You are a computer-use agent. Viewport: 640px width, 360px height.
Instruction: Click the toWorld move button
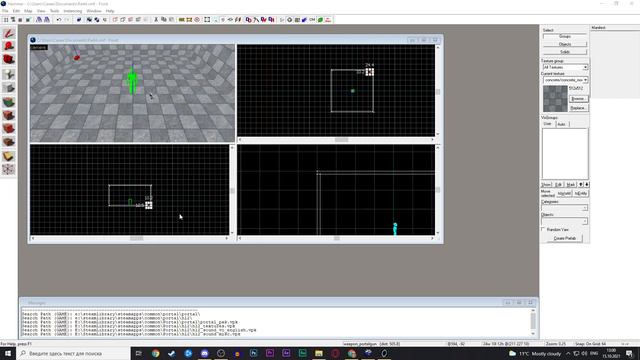pyautogui.click(x=564, y=193)
